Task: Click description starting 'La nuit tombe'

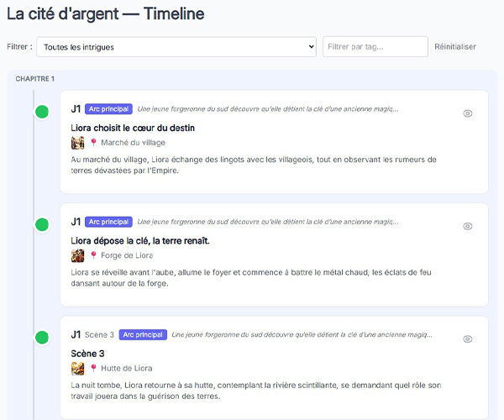Action: tap(256, 391)
